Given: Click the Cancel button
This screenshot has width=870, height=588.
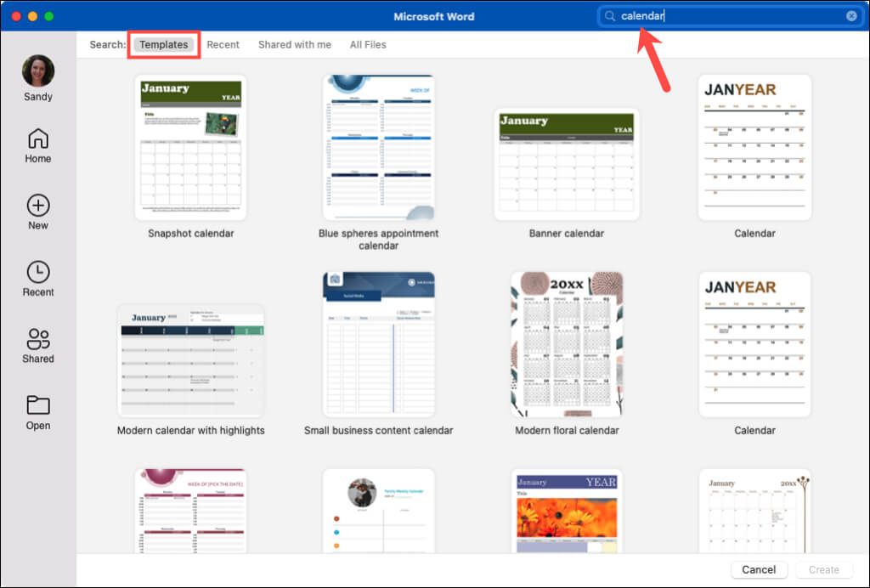Looking at the screenshot, I should (x=759, y=569).
